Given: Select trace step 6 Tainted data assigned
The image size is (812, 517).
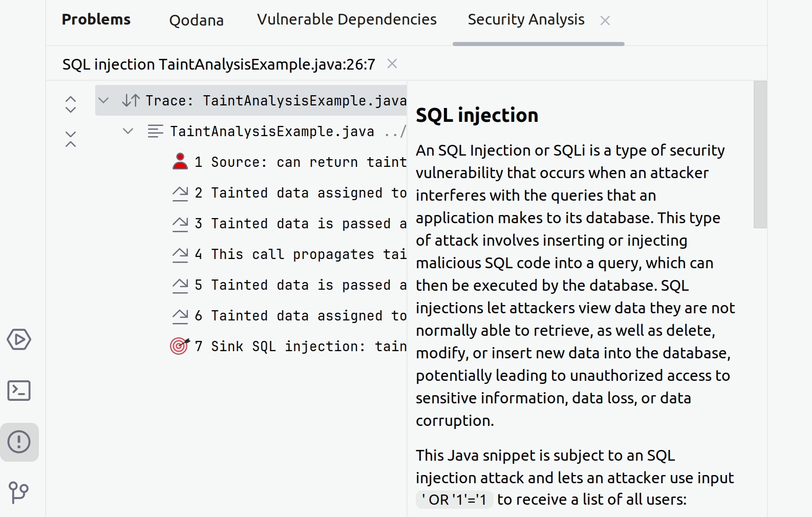Looking at the screenshot, I should [300, 316].
